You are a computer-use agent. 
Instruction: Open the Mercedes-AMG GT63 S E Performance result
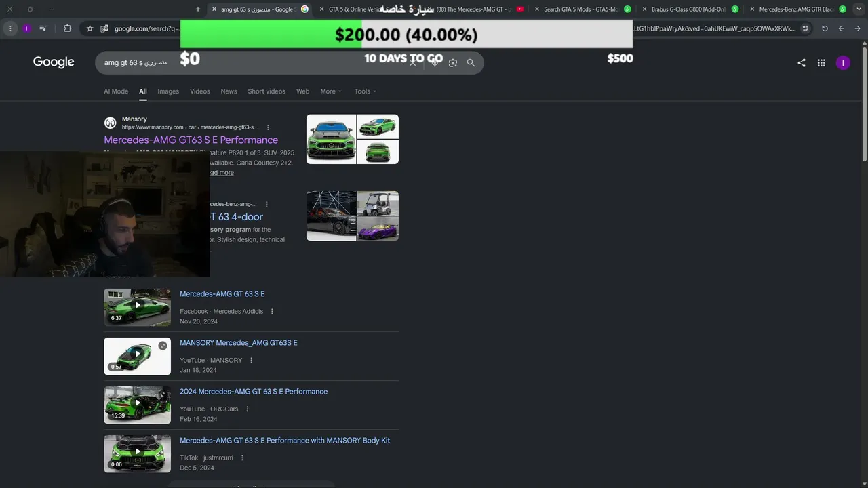tap(191, 140)
